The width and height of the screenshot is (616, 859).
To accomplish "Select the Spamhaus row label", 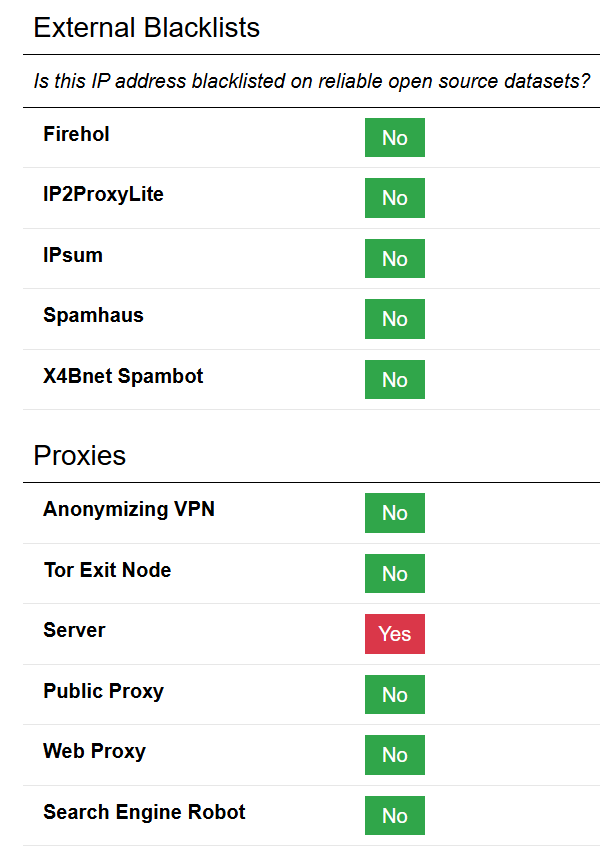I will [93, 315].
